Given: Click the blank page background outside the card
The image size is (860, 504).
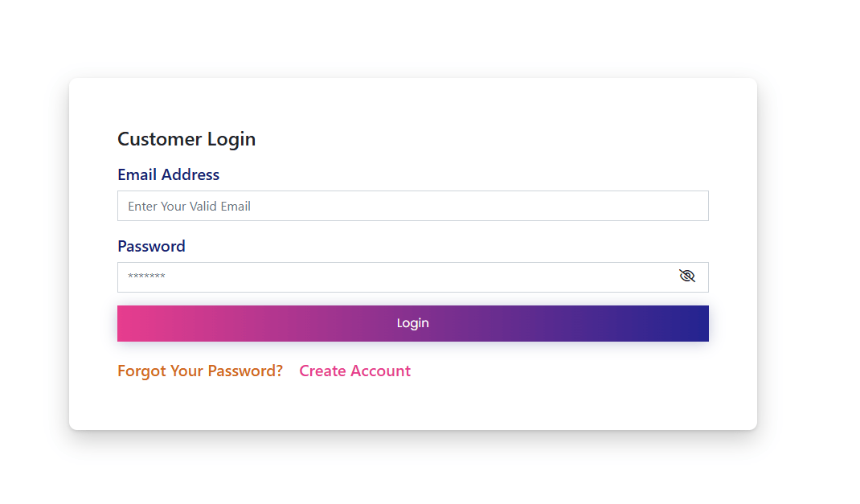Looking at the screenshot, I should [x=806, y=247].
